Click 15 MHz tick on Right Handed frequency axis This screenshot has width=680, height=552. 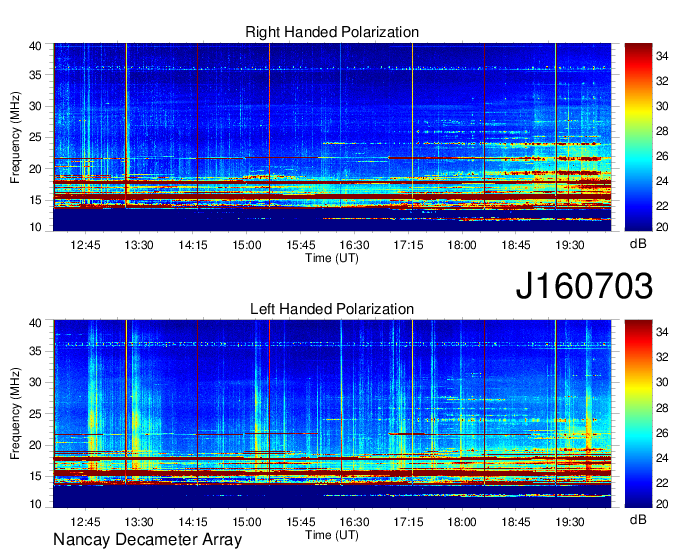pos(35,200)
